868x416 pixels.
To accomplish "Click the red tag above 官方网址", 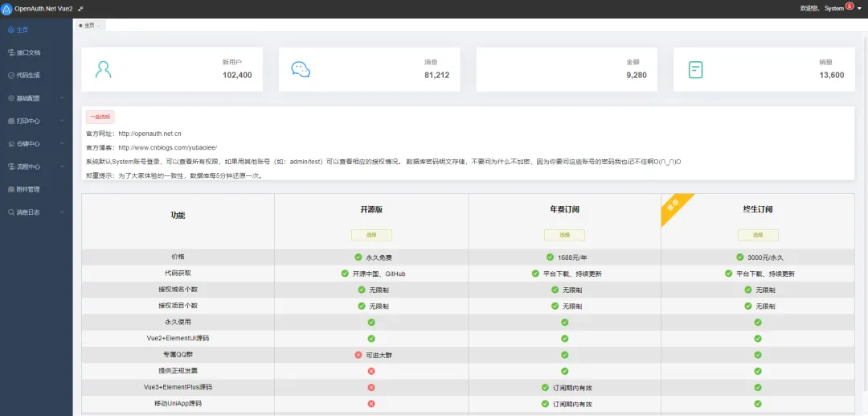I will (x=100, y=117).
